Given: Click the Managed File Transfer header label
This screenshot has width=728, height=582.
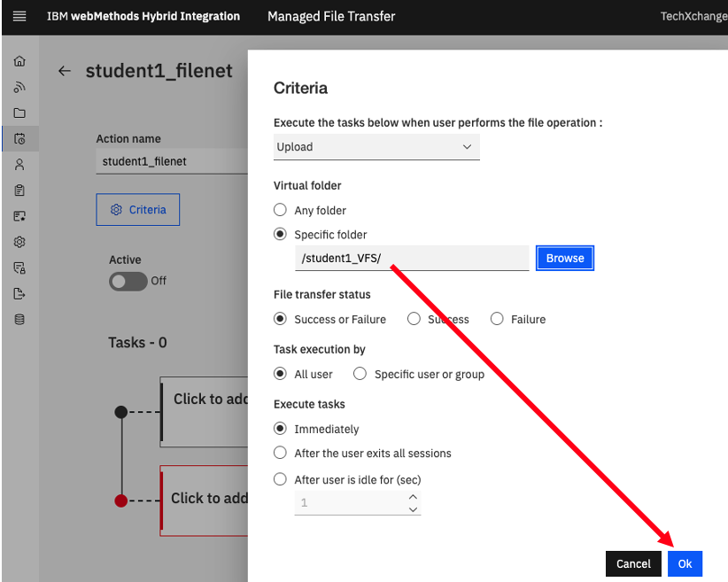Looking at the screenshot, I should point(331,16).
